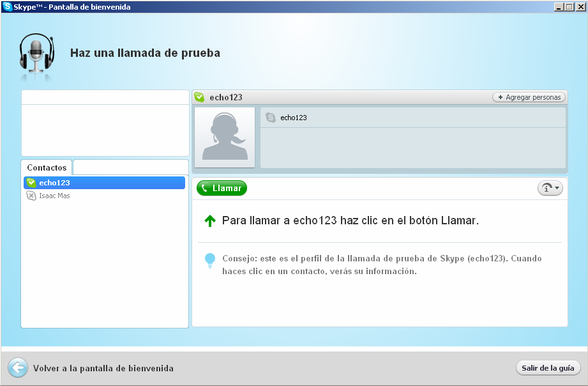Select Isaac Mas contact
588x386 pixels.
click(104, 196)
